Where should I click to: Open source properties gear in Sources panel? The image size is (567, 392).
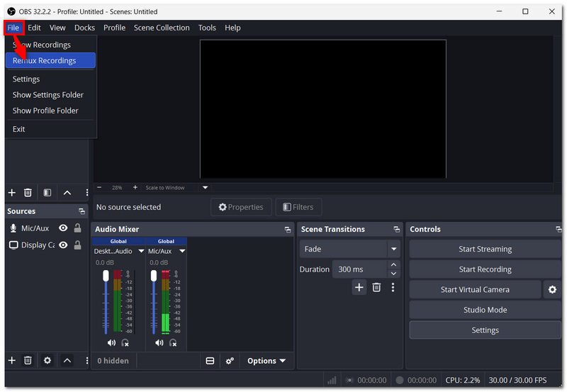click(47, 360)
